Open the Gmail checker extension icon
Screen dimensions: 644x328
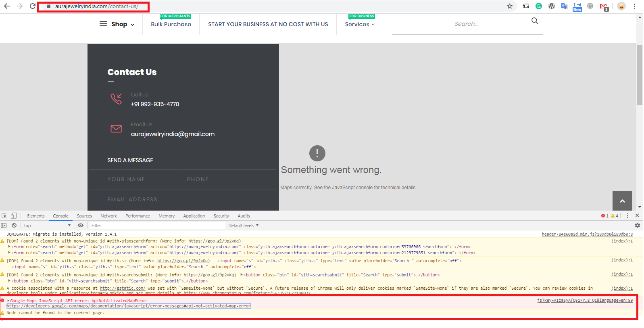tap(604, 7)
